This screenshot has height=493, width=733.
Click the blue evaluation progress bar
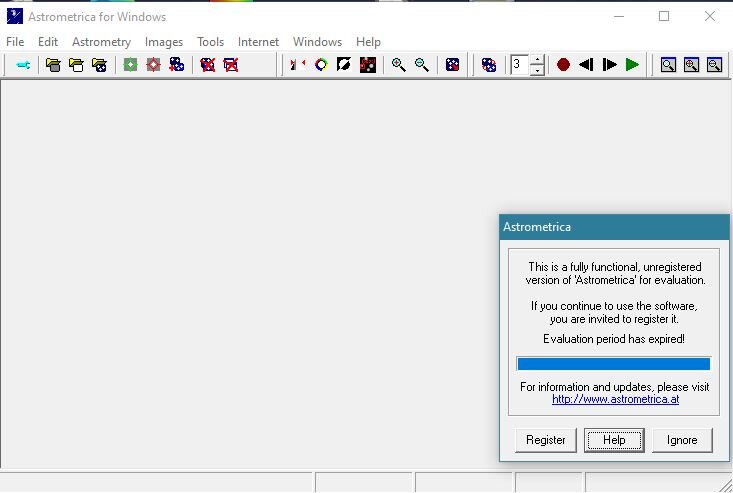(x=614, y=364)
